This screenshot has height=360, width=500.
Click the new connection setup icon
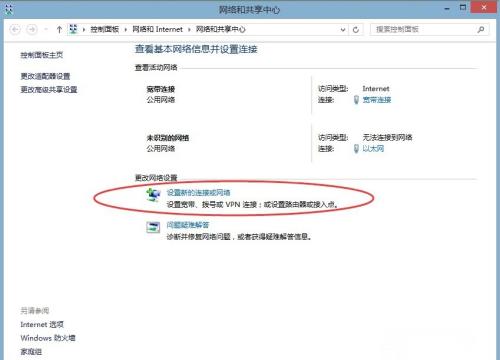click(153, 195)
